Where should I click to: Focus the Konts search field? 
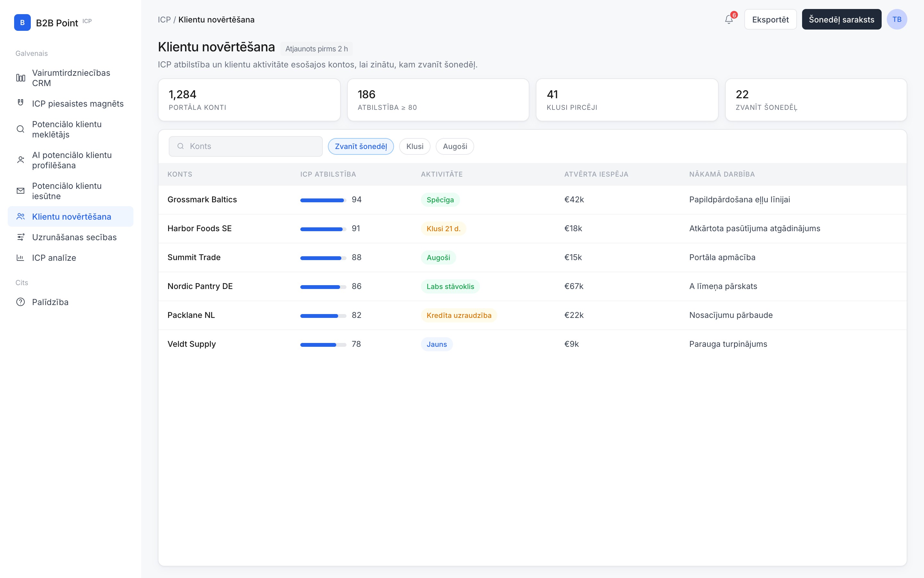pyautogui.click(x=245, y=146)
